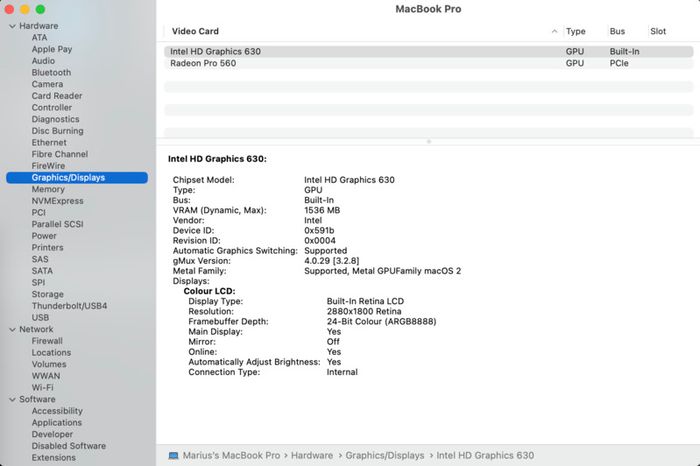The width and height of the screenshot is (700, 466).
Task: Open the Card Reader section
Action: [57, 96]
